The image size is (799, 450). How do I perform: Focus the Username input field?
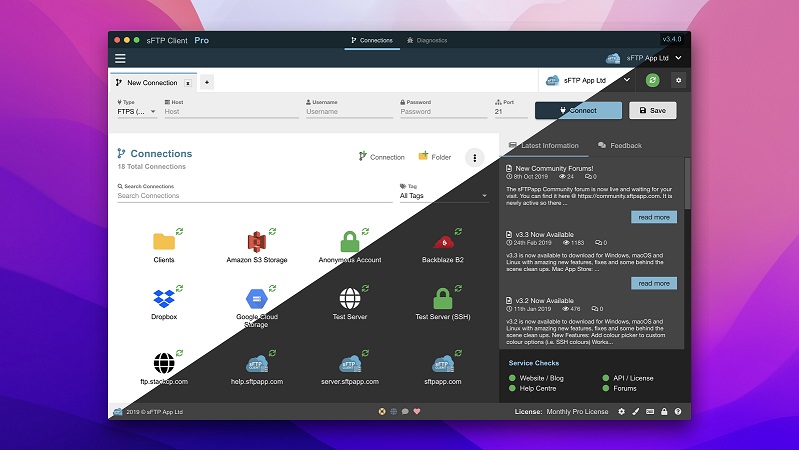(349, 112)
